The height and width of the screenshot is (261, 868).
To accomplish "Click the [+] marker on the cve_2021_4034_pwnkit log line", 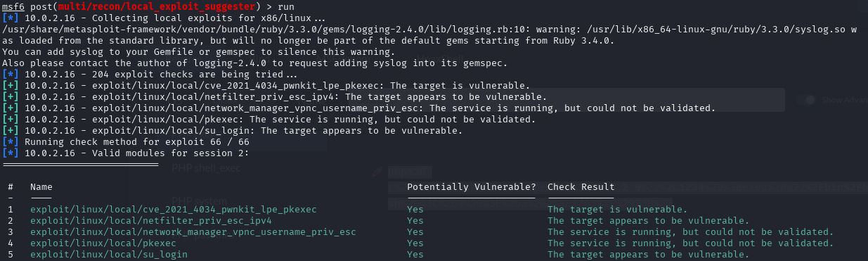I will click(x=11, y=85).
